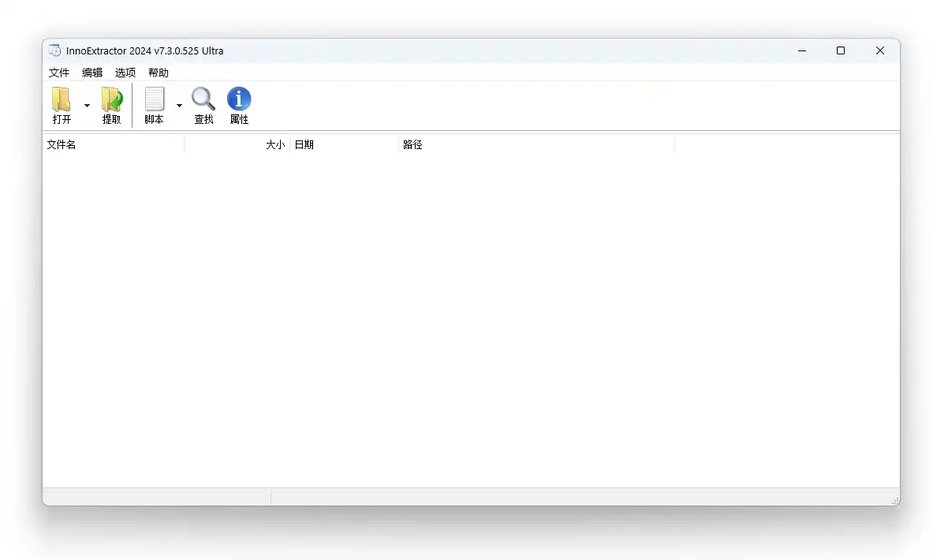This screenshot has height=560, width=948.
Task: Sort by the 大小 column header
Action: [x=237, y=144]
